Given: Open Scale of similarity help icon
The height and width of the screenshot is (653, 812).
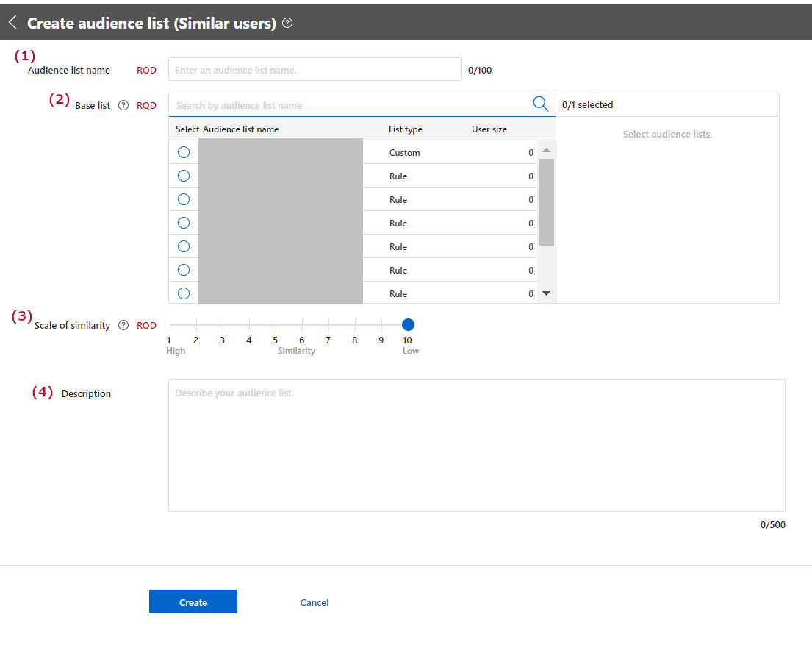Looking at the screenshot, I should point(123,325).
